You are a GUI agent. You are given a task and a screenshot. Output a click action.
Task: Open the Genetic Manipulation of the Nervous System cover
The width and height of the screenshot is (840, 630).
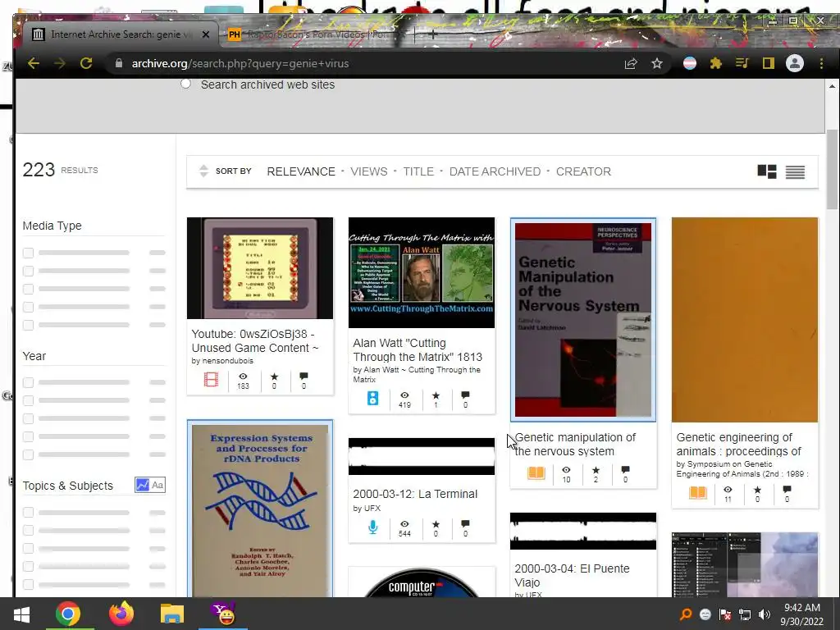[583, 320]
